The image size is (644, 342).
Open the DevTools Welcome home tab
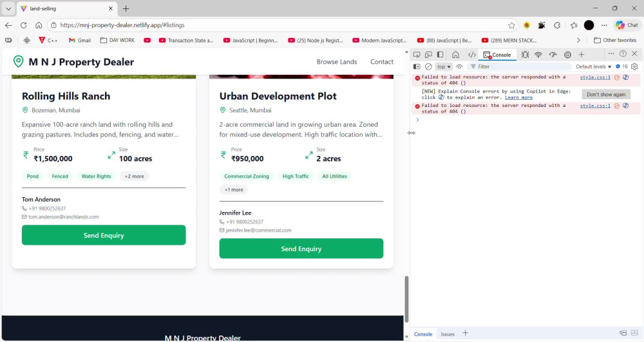coord(455,55)
